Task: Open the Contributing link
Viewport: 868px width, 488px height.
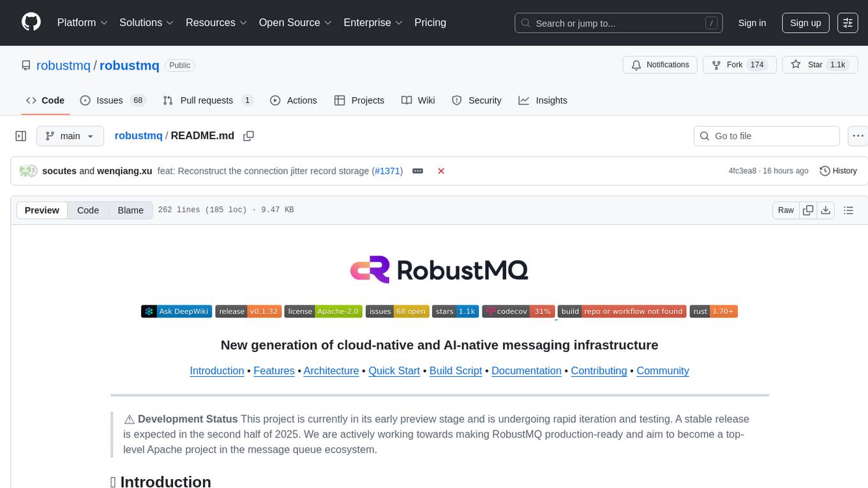Action: pyautogui.click(x=599, y=370)
